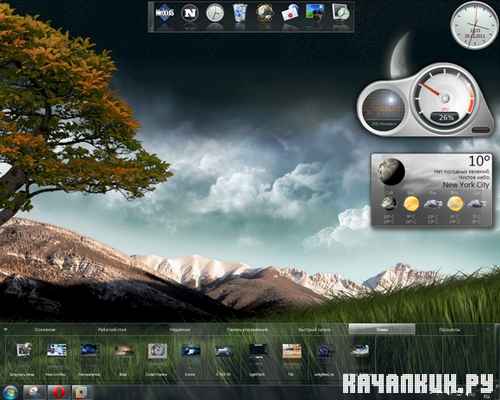Select the theme thumbnail without a caption

tap(360, 350)
